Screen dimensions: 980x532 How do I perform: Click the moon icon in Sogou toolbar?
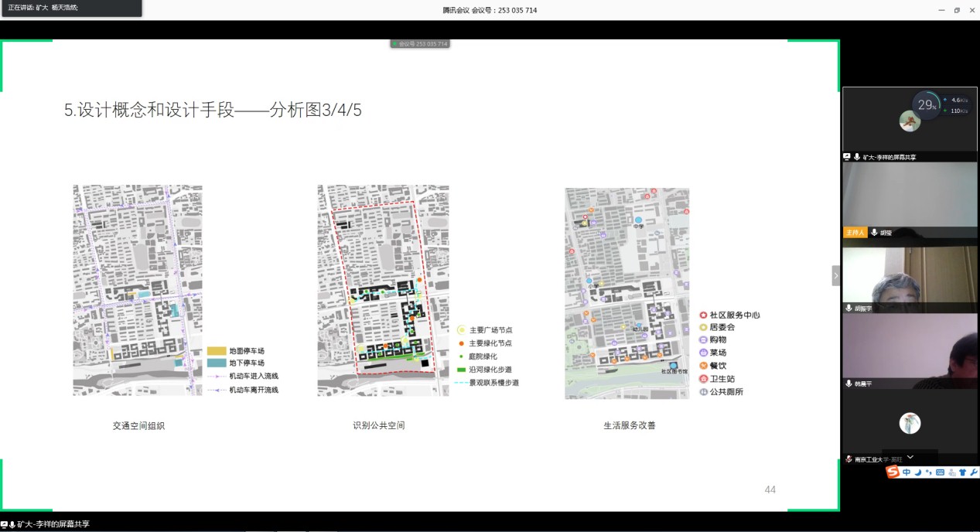917,472
